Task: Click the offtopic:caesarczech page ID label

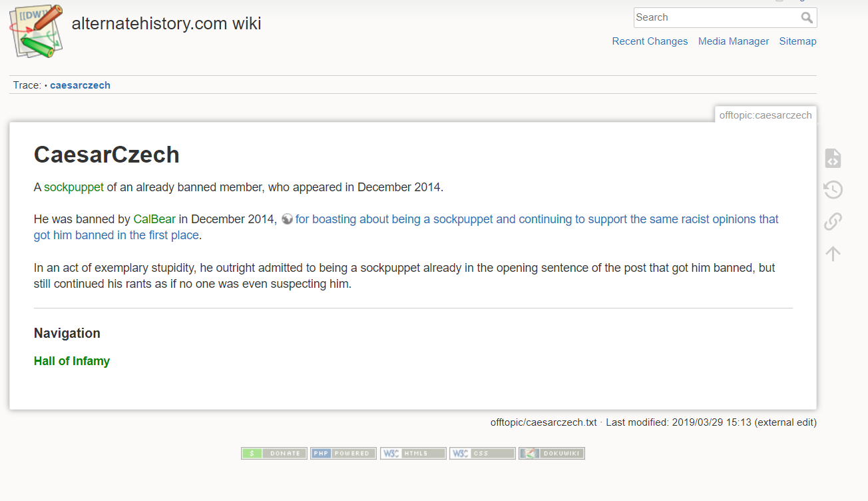Action: 765,115
